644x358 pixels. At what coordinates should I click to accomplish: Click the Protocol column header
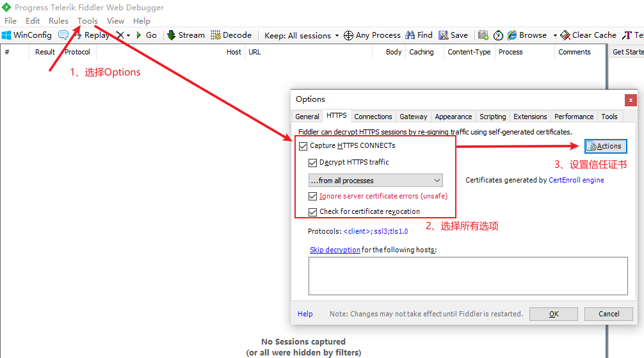click(x=77, y=53)
